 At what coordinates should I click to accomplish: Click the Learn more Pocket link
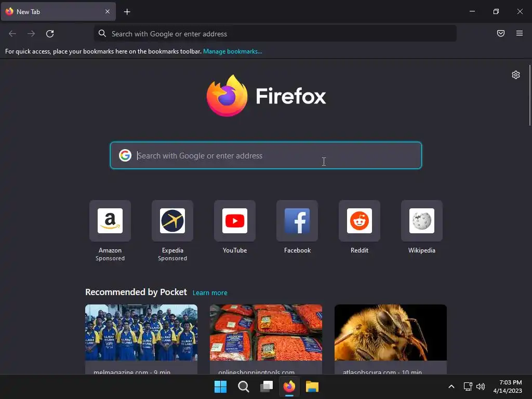(x=210, y=293)
